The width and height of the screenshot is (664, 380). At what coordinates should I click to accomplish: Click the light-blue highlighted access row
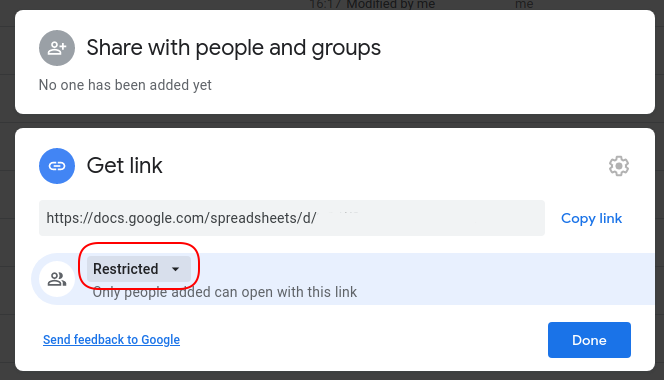coord(343,279)
